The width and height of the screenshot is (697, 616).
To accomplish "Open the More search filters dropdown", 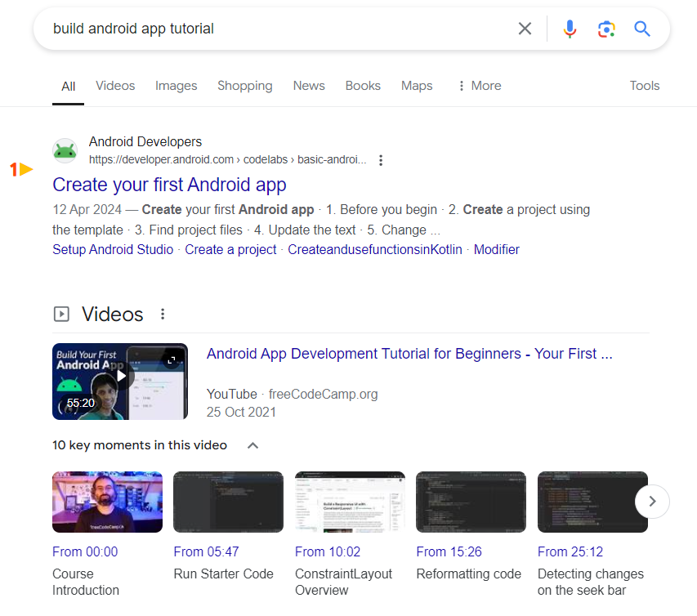I will click(479, 86).
